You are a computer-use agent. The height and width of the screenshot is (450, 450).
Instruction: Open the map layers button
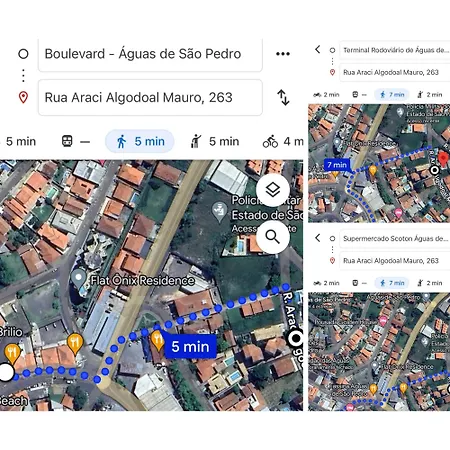(x=273, y=190)
